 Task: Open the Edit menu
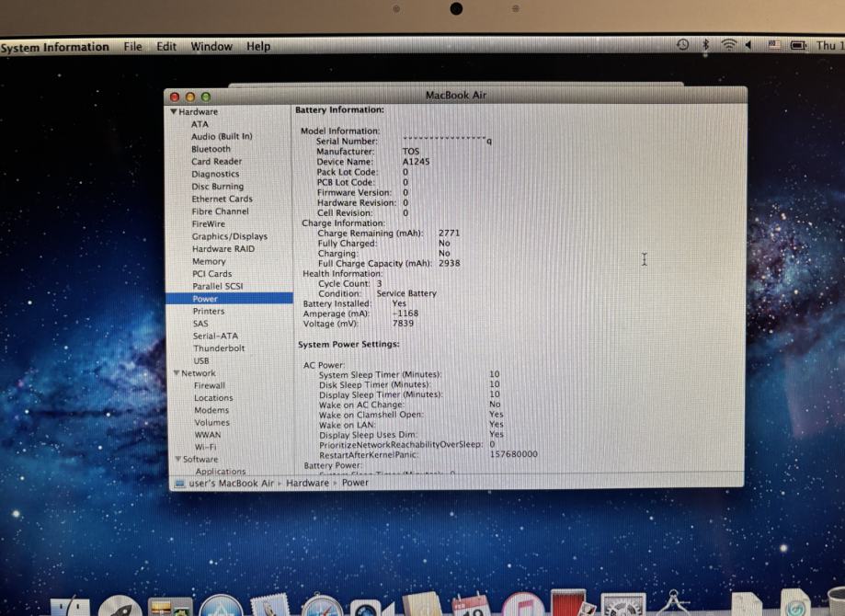click(166, 46)
